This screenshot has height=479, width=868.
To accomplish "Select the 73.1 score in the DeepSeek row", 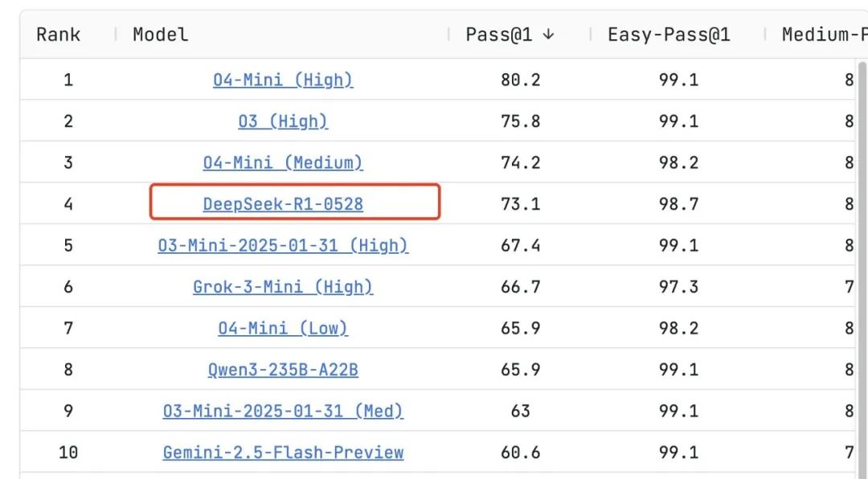I will click(520, 204).
